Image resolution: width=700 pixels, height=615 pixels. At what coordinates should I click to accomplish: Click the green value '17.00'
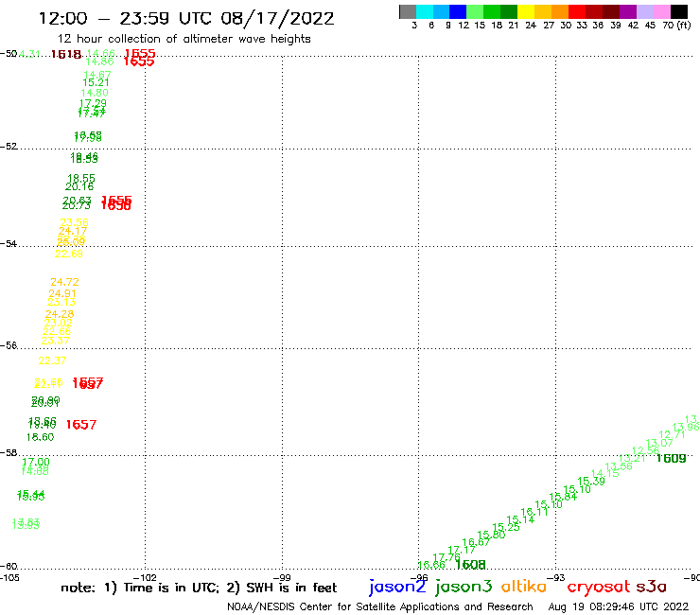point(36,462)
